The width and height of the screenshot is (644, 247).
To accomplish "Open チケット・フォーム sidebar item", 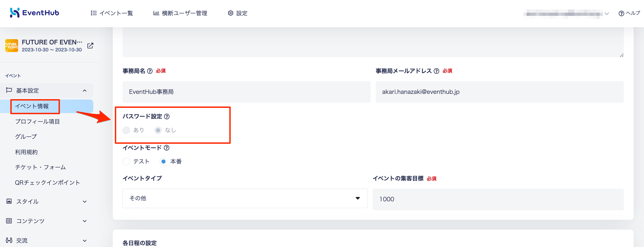I will [41, 167].
